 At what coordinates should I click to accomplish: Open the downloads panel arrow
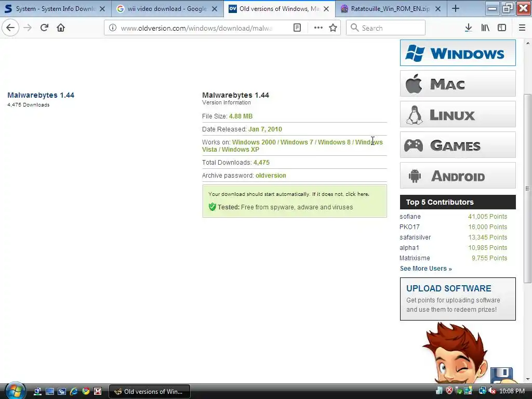(468, 28)
